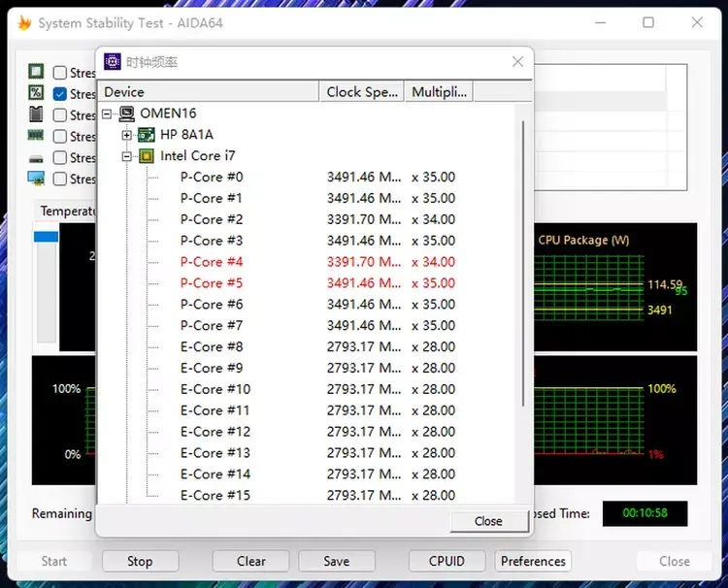Collapse the Intel Core i7 node
Viewport: 728px width, 588px height.
pyautogui.click(x=126, y=156)
